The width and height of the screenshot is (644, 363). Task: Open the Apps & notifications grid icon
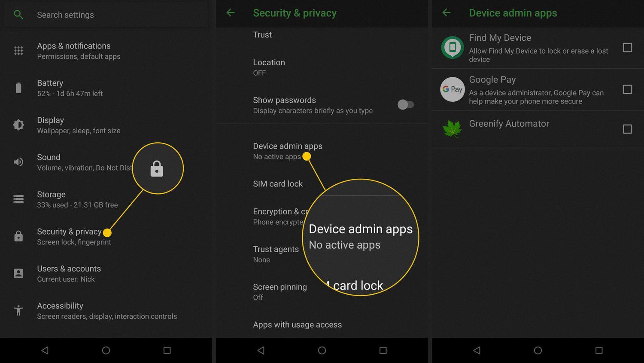(x=18, y=51)
